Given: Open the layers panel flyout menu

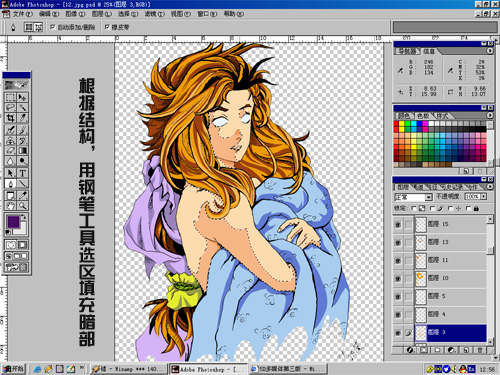Looking at the screenshot, I should pos(490,187).
